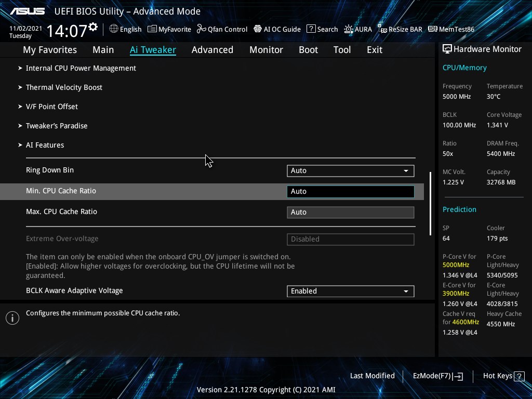This screenshot has height=399, width=532.
Task: Go to the Boot tab
Action: (x=309, y=50)
